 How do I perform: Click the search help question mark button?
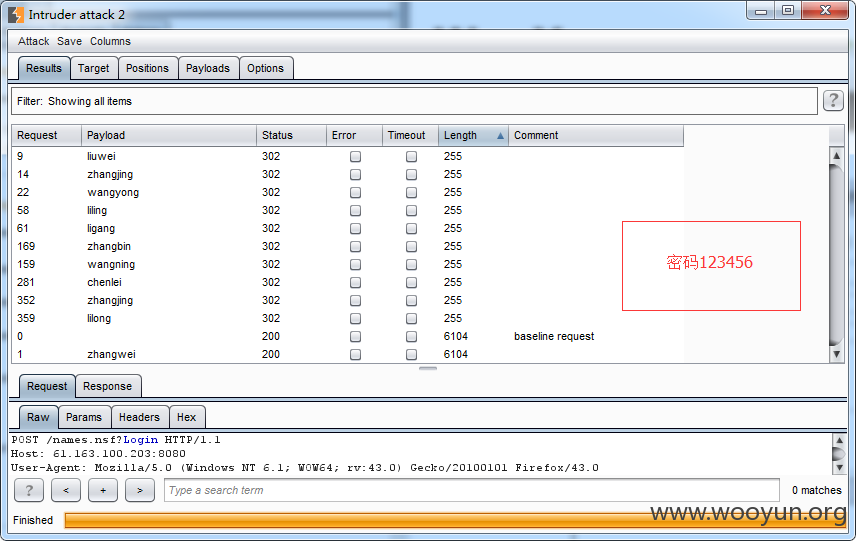(x=29, y=490)
